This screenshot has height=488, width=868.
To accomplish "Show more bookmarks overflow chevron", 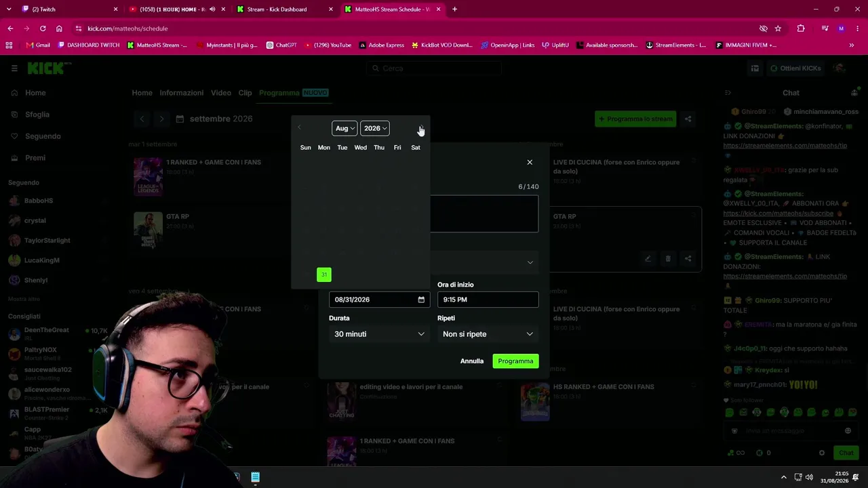I will 851,45.
